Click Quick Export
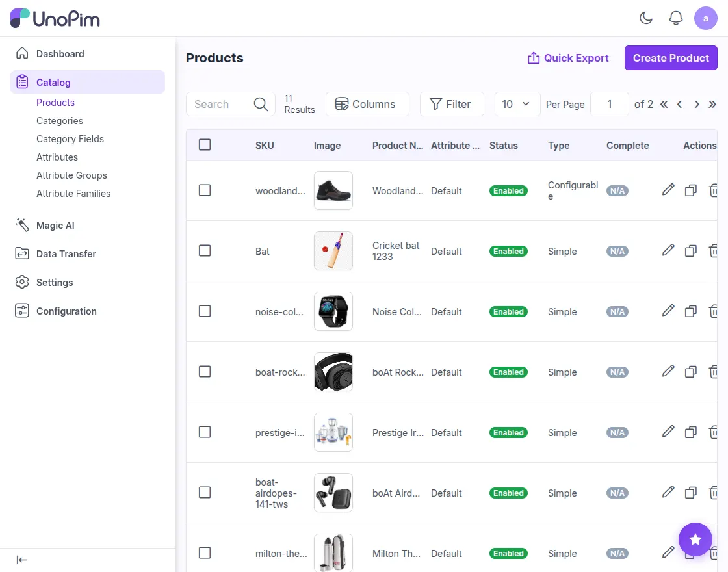 (x=568, y=58)
